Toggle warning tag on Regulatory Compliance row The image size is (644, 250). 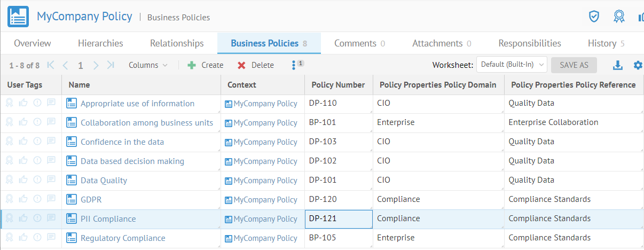tap(37, 238)
